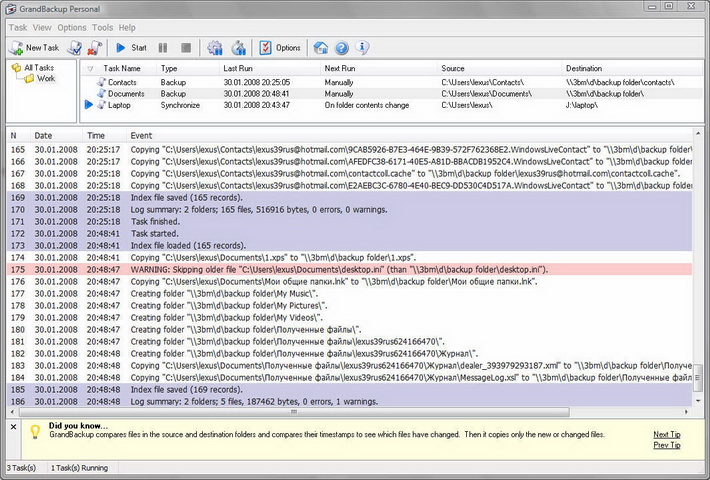This screenshot has height=480, width=710.
Task: Stop the task using the stop icon
Action: (x=186, y=48)
